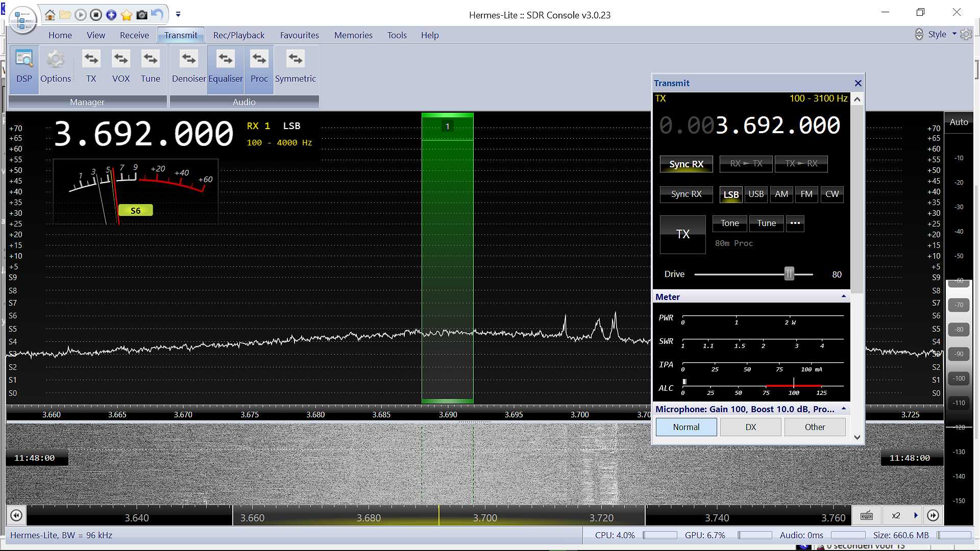Open the View ribbon tab
Viewport: 980px width, 551px height.
coord(96,35)
